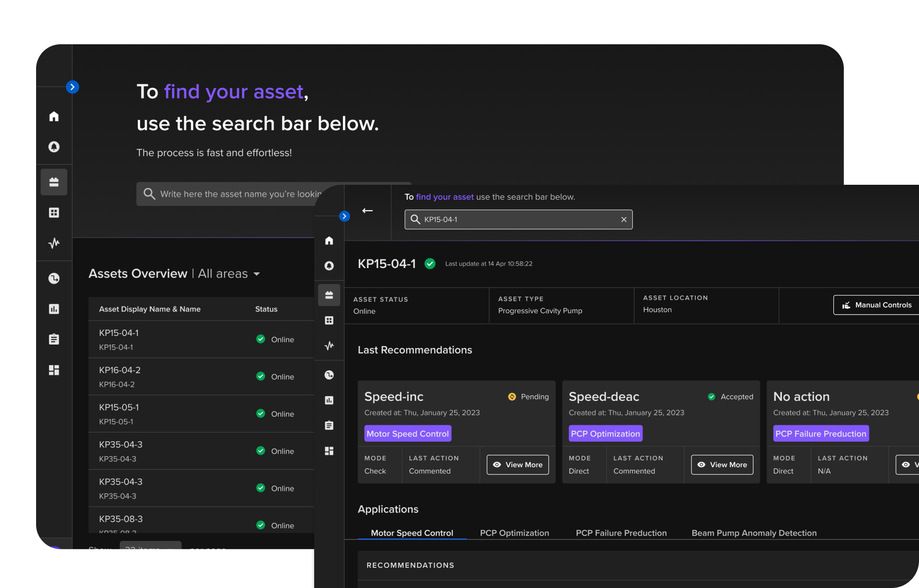Expand the sidebar with the blue chevron button
Viewport: 919px width, 588px height.
[72, 87]
